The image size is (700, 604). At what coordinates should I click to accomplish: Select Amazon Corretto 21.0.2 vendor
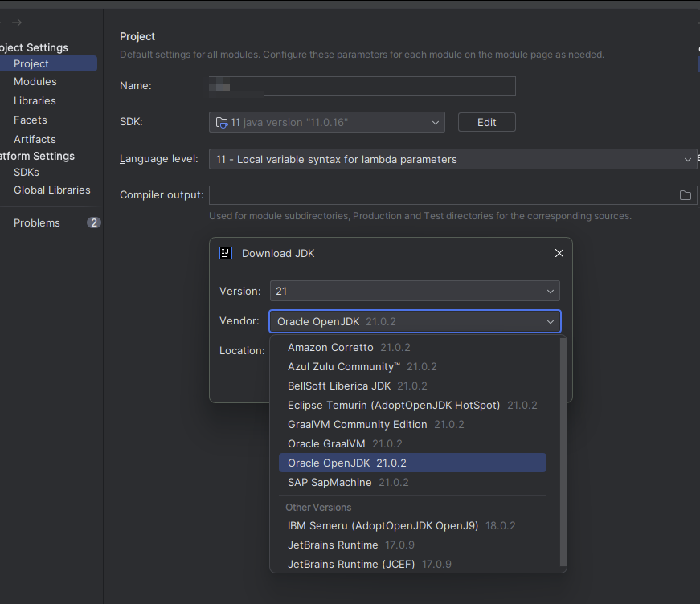(x=412, y=347)
